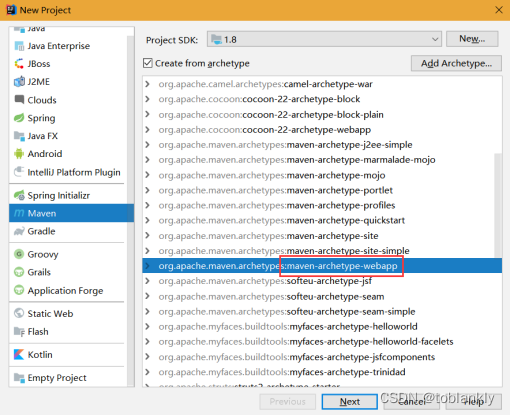Click the Flash folder icon
510x415 pixels.
pyautogui.click(x=19, y=332)
